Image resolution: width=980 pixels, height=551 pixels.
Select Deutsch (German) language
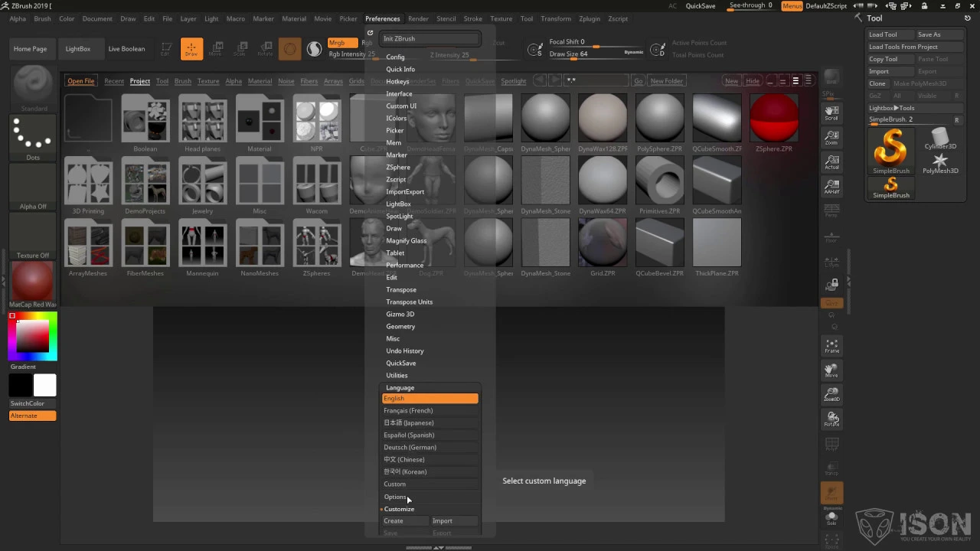tap(430, 447)
